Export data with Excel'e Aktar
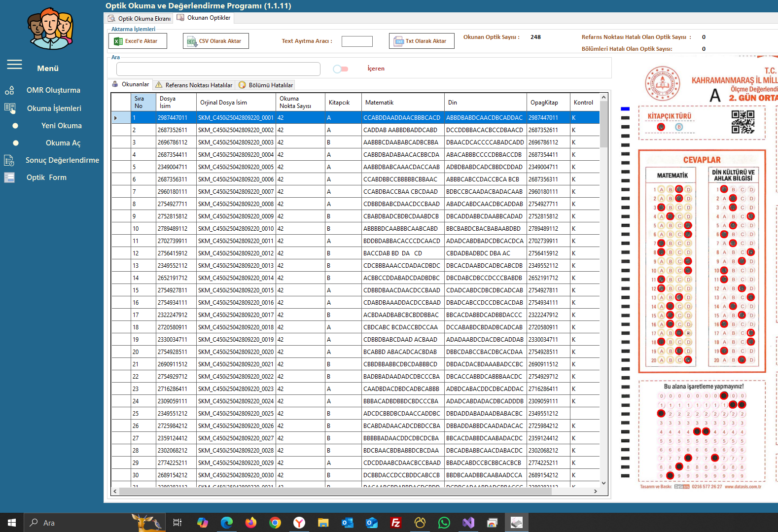 coord(138,41)
